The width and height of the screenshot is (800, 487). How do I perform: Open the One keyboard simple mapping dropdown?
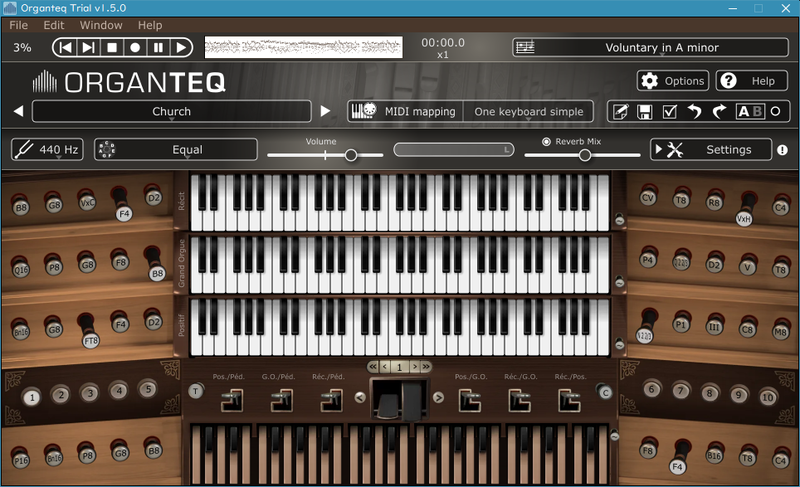click(529, 111)
